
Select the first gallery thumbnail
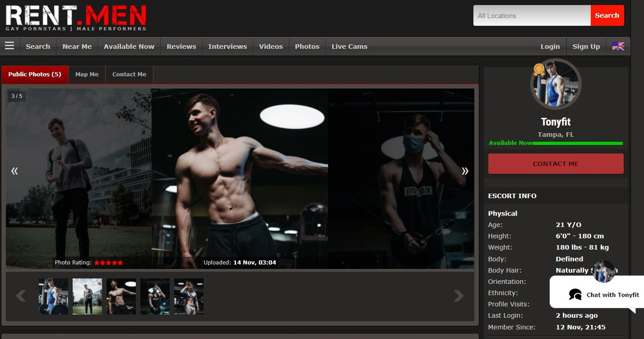tap(53, 296)
